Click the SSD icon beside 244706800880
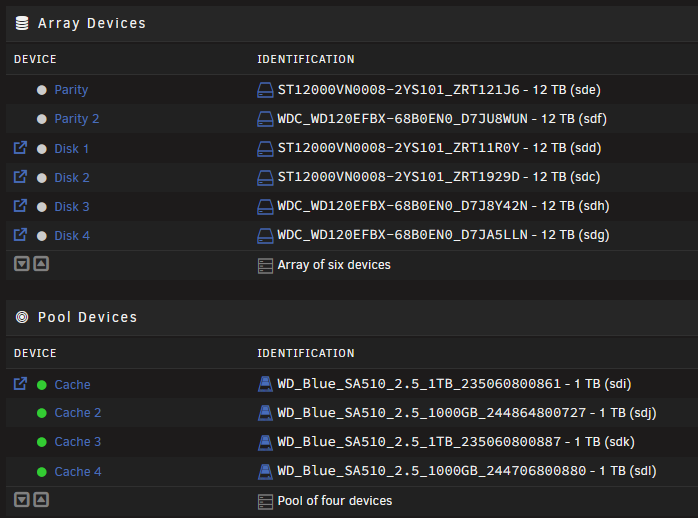The image size is (698, 518). pyautogui.click(x=265, y=472)
